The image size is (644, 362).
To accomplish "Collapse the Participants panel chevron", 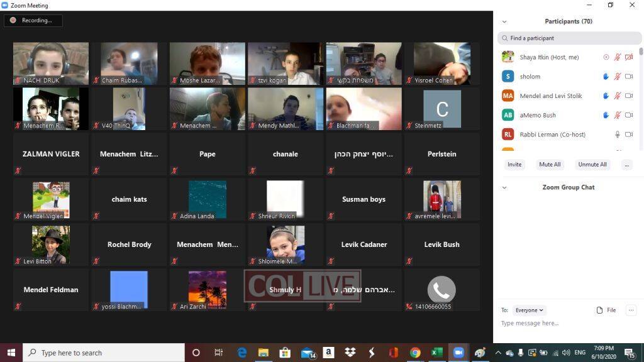I will point(504,21).
